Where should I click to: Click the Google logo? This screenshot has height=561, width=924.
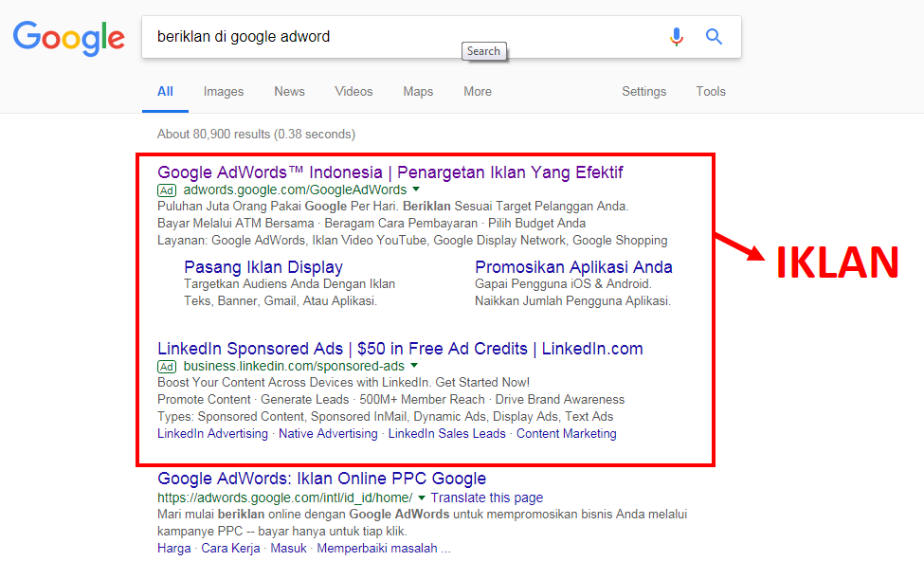coord(68,38)
